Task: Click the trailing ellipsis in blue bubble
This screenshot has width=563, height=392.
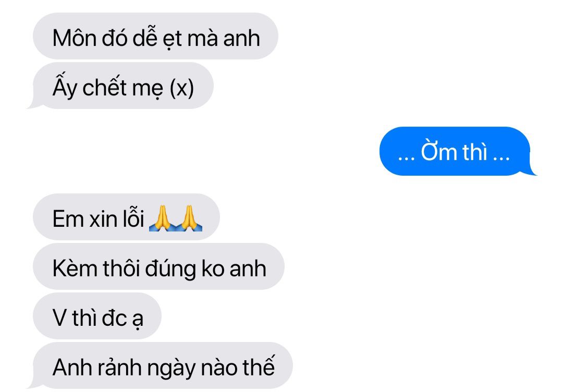Action: [501, 157]
